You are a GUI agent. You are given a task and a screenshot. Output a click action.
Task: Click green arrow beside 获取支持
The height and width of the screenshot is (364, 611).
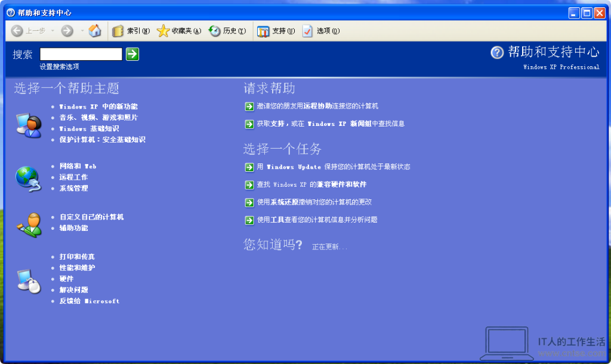click(249, 124)
